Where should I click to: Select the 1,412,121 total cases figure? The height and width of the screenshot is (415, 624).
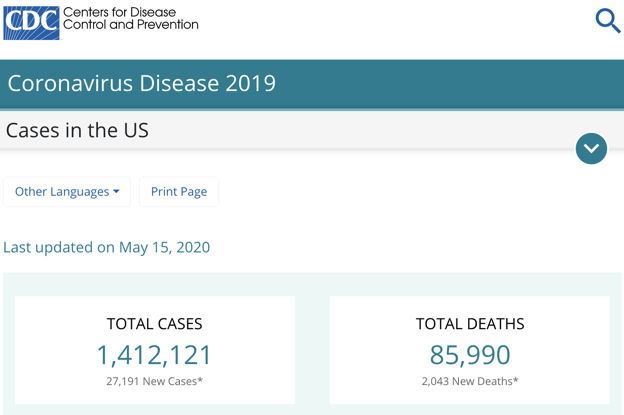coord(154,354)
